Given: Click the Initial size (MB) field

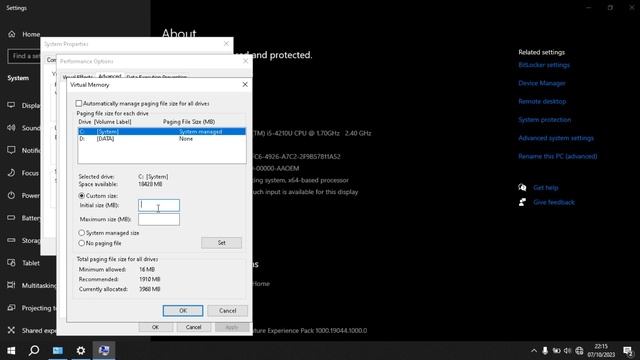Looking at the screenshot, I should pos(159,205).
